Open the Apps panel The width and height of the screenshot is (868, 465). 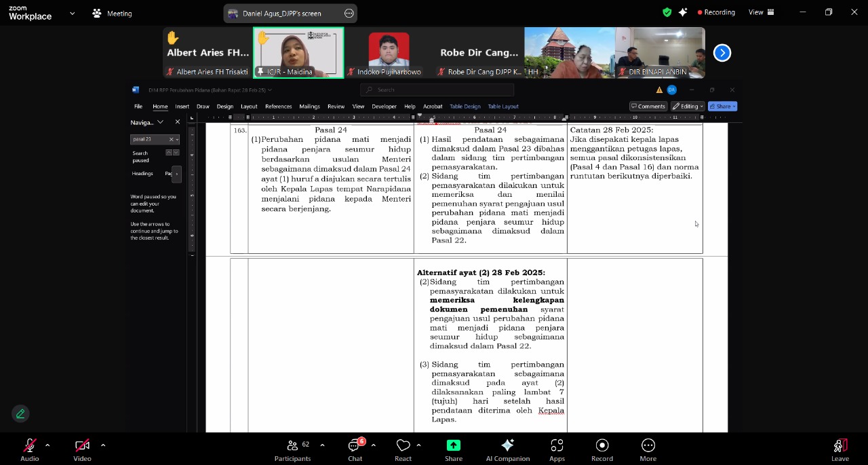click(557, 449)
